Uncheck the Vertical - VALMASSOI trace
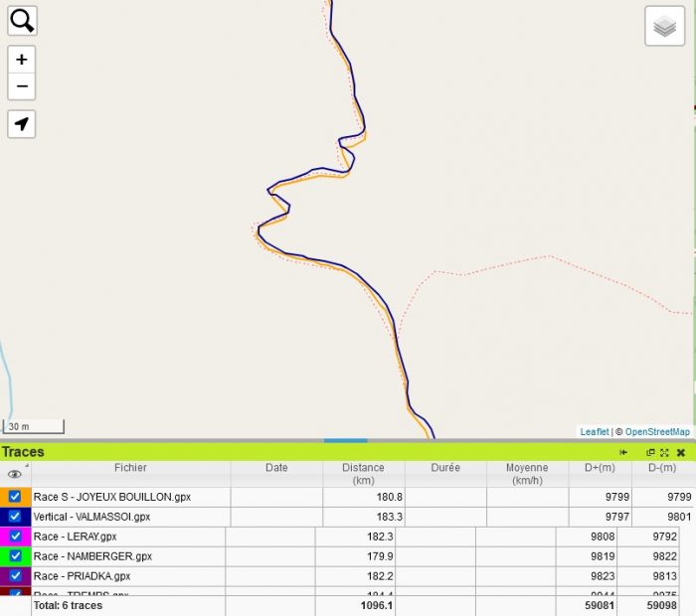 coord(15,517)
